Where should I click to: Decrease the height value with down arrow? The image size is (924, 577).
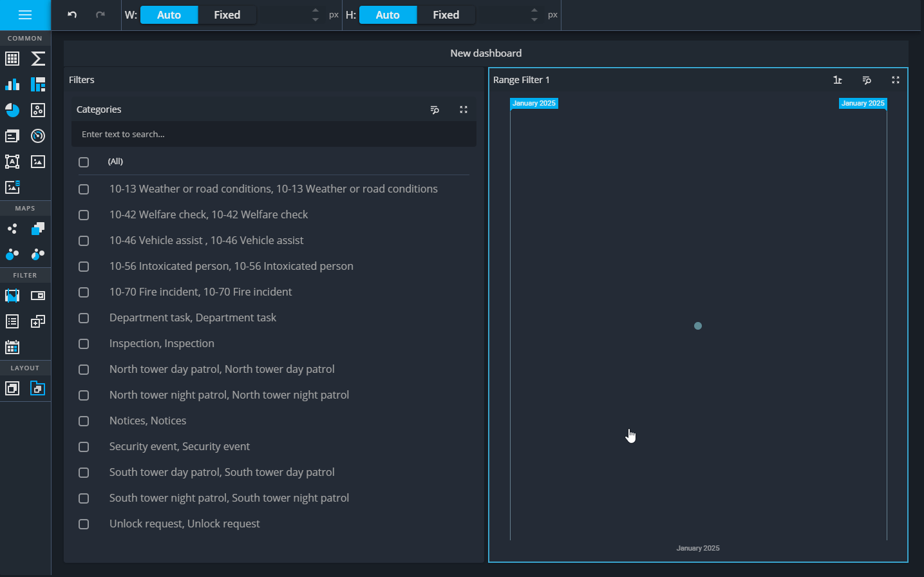[534, 19]
